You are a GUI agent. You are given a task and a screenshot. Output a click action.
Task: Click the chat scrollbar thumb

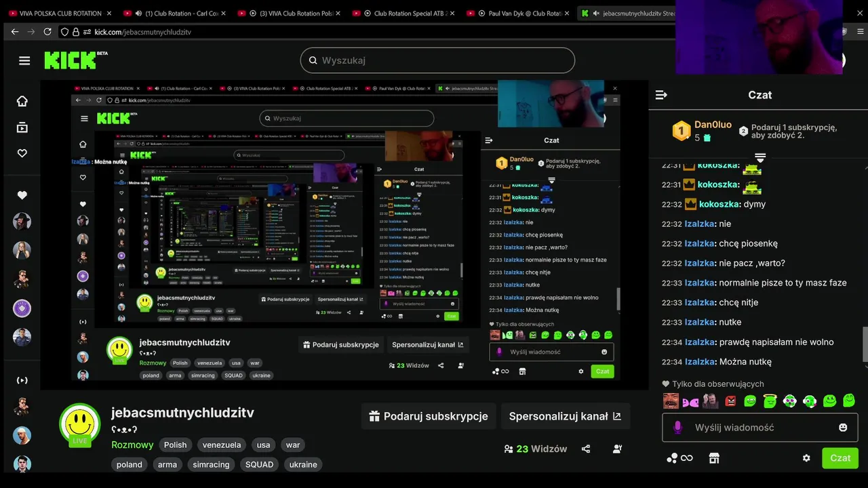pos(865,344)
